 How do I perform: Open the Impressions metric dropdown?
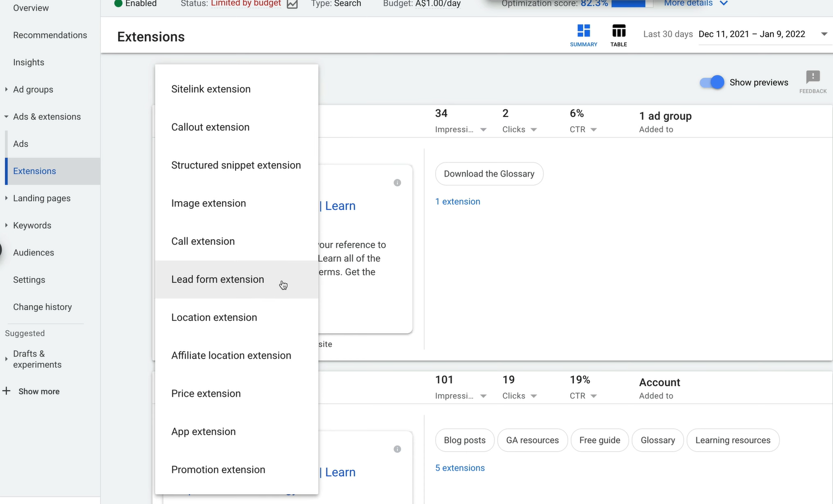(483, 129)
